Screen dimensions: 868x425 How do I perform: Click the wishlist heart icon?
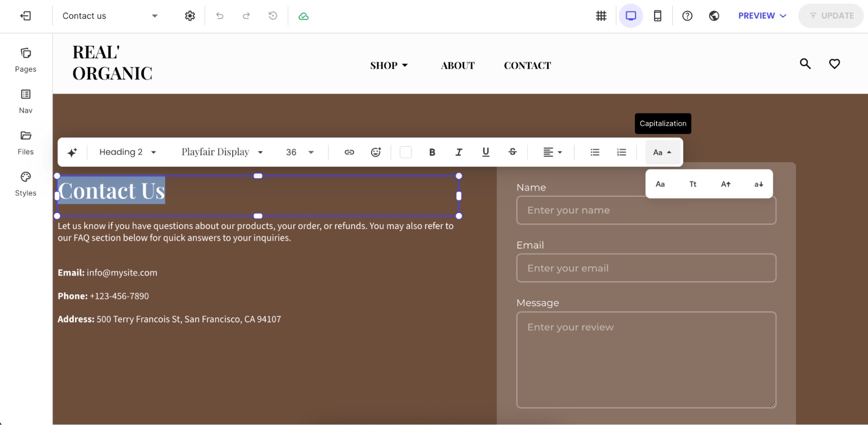834,64
